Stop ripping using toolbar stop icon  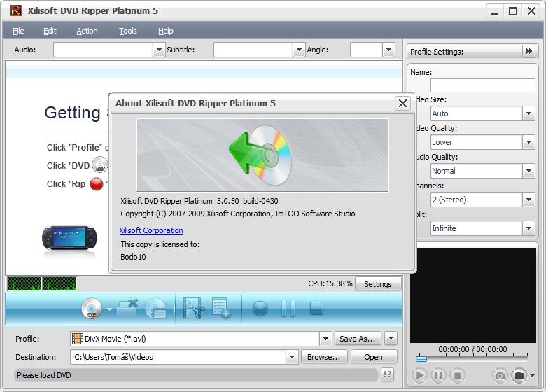pos(316,309)
